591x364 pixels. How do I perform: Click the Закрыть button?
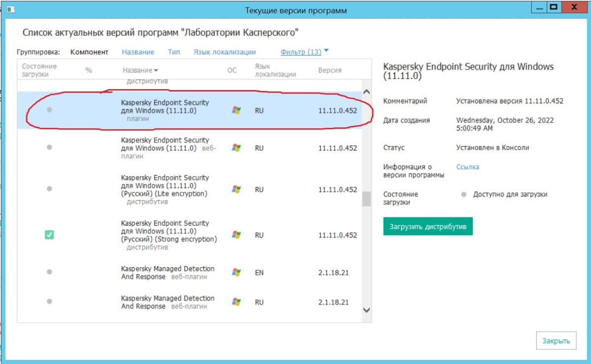(556, 341)
